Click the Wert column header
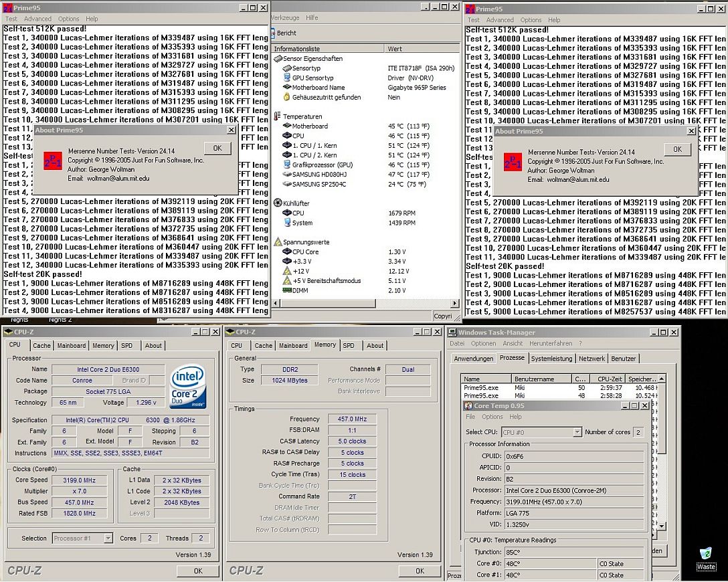 click(x=422, y=49)
